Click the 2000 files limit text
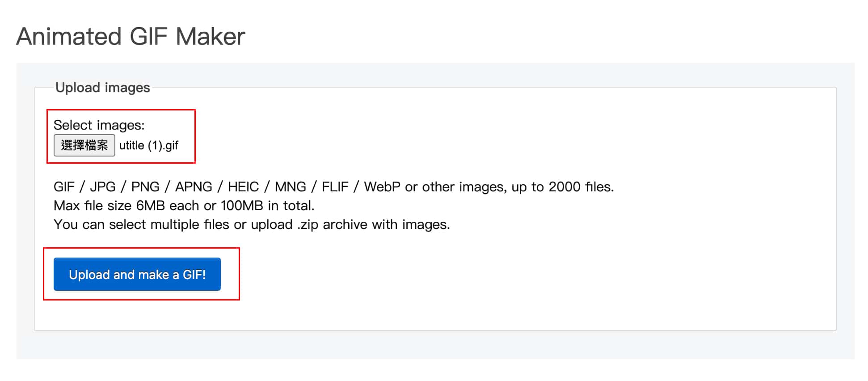 coord(581,187)
